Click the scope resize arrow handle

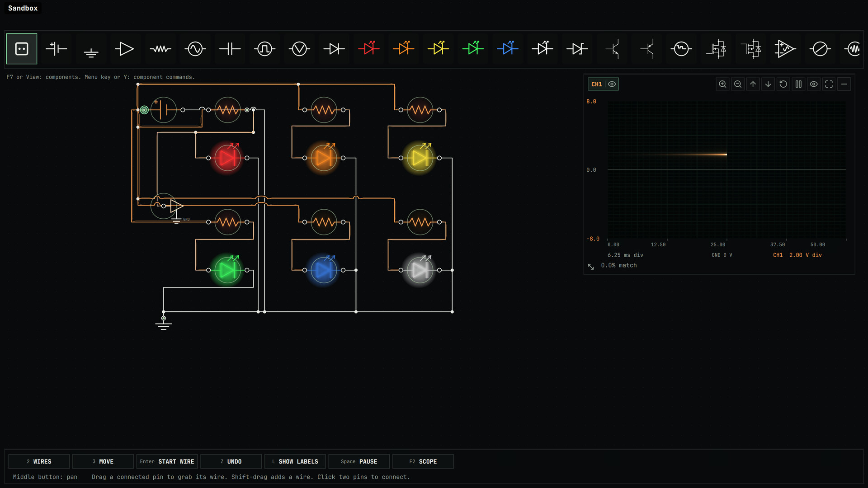point(591,267)
